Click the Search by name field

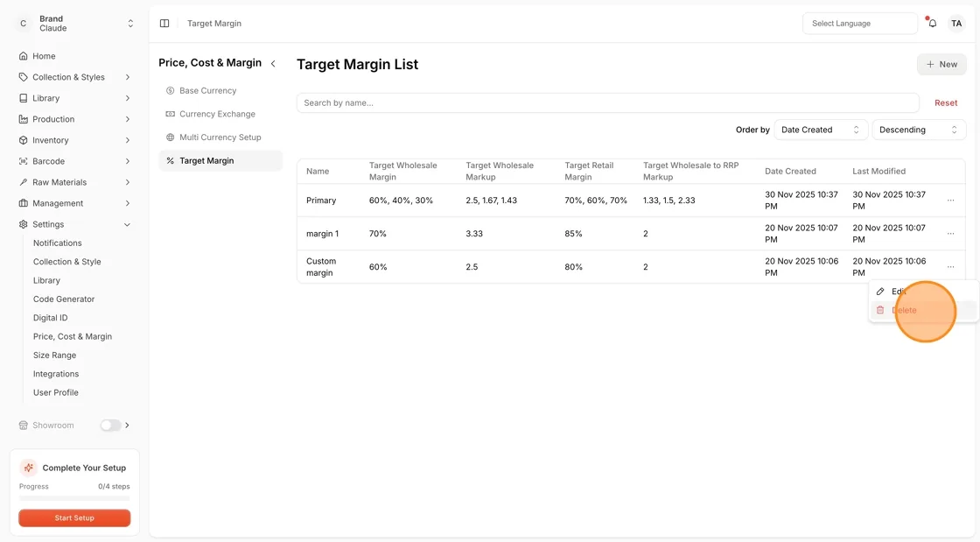coord(607,102)
